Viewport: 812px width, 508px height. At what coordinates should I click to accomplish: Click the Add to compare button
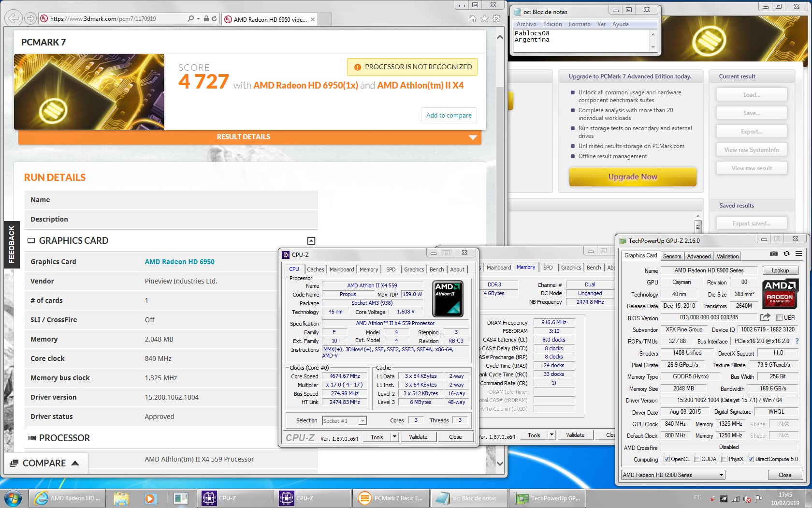click(x=449, y=115)
